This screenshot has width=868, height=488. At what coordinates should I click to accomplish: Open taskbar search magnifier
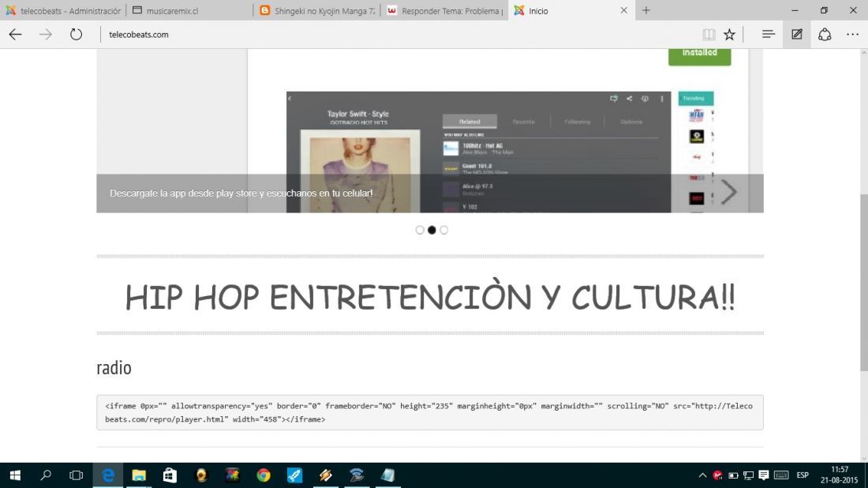46,475
